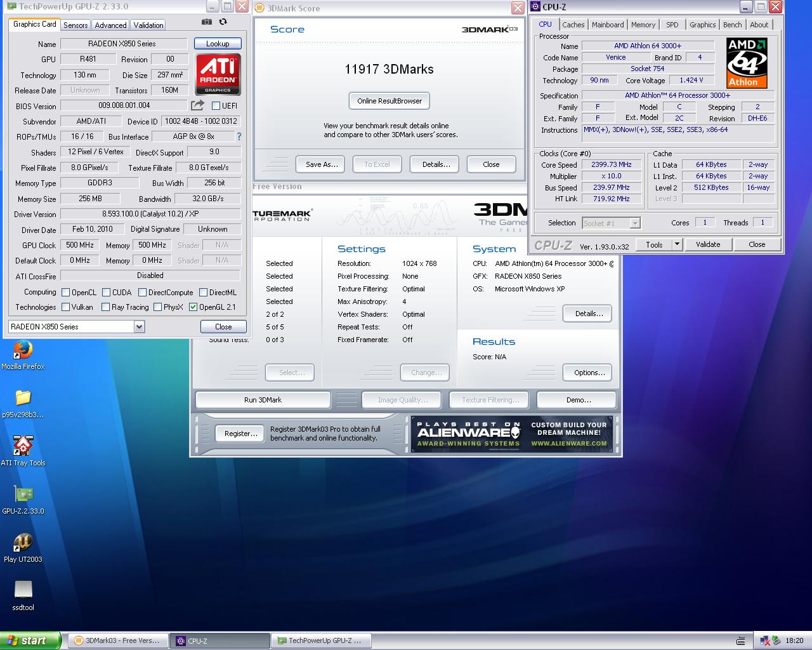
Task: Click the bus interface question mark icon
Action: [239, 136]
